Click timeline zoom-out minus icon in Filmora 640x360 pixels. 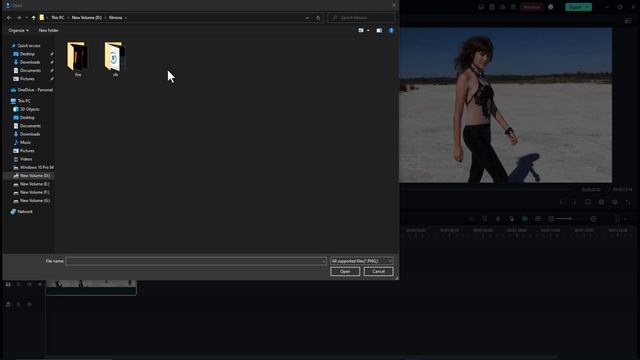click(x=551, y=219)
